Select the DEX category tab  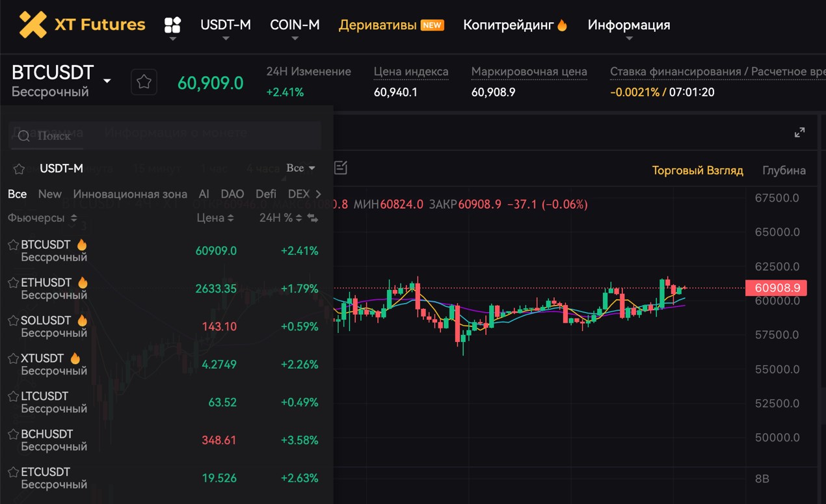pos(299,194)
